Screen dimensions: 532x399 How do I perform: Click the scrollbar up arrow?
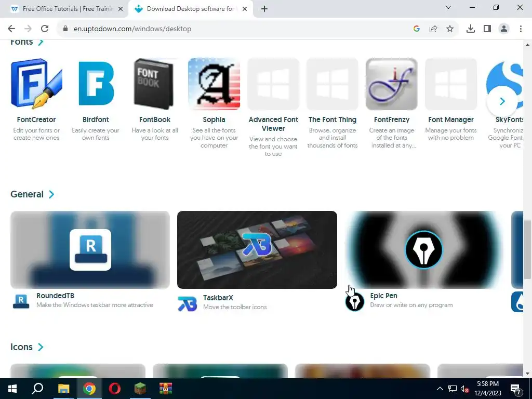[528, 45]
